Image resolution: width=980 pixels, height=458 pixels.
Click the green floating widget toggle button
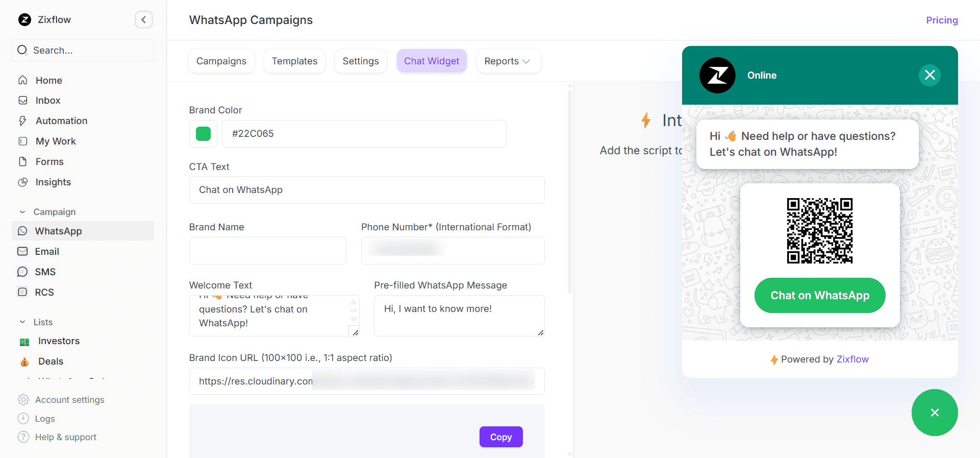click(935, 413)
